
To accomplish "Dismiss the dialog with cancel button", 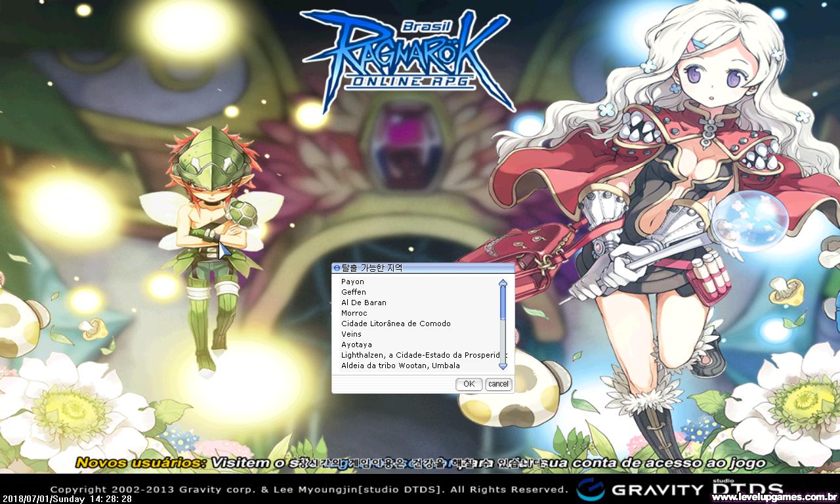I will point(498,384).
